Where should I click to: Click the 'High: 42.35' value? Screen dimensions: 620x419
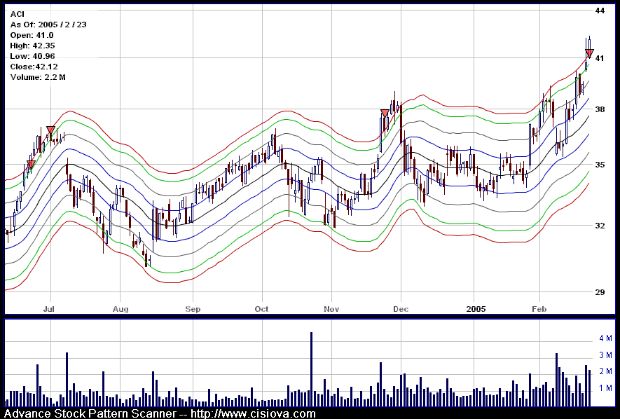click(32, 45)
